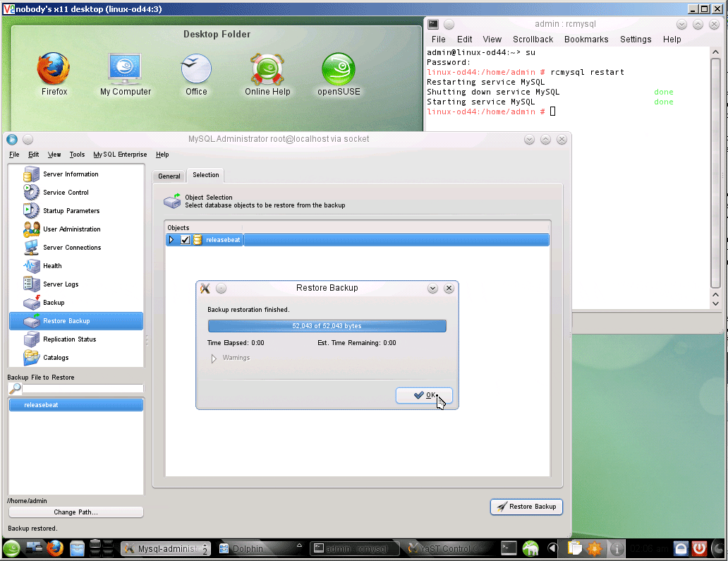Click the Restore Backup button at bottom right
728x561 pixels.
pyautogui.click(x=526, y=507)
